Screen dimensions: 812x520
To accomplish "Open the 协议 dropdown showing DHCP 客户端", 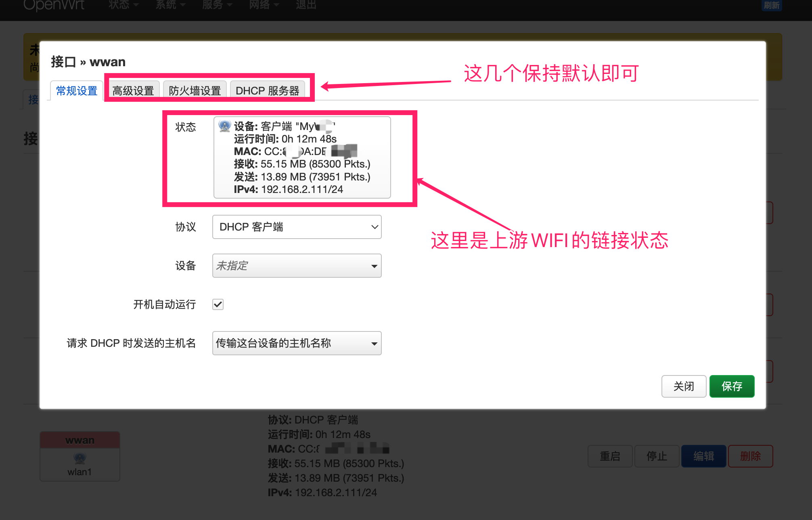I will [297, 227].
